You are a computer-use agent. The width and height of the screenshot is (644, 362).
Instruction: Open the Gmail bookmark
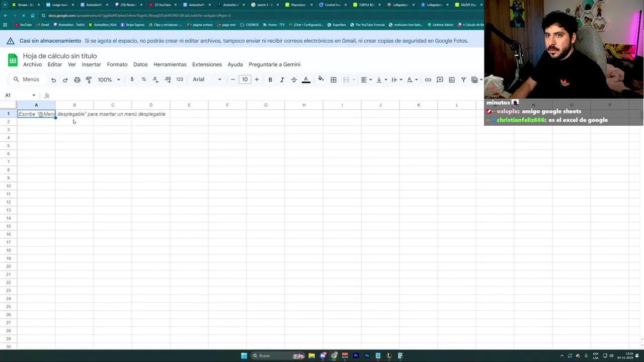[42, 25]
